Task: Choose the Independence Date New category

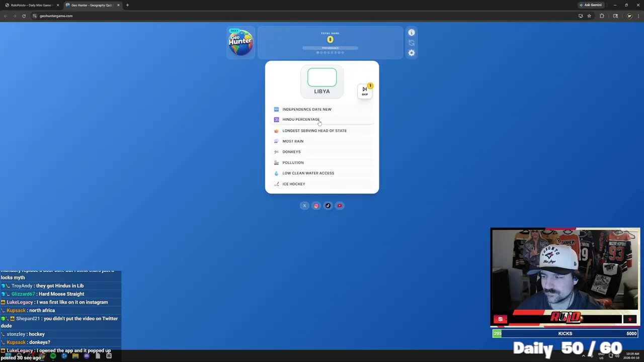Action: (x=322, y=109)
